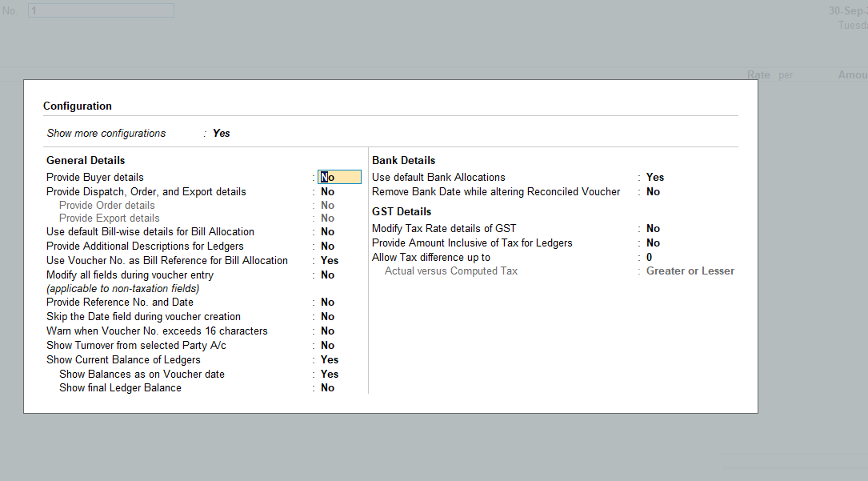
Task: Click the General Details heading
Action: [x=86, y=160]
